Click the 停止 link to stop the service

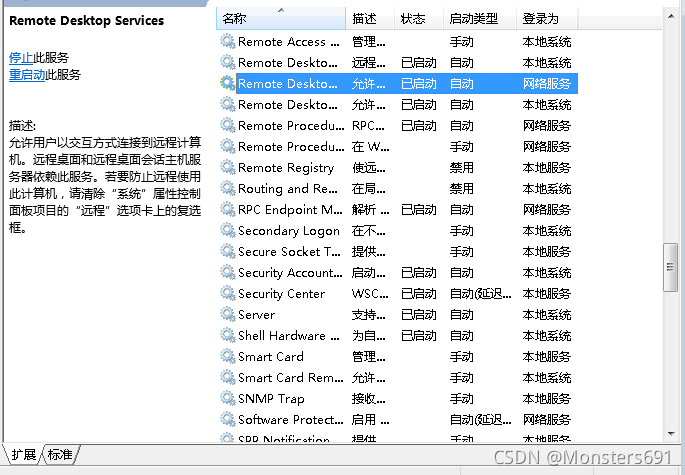click(21, 58)
